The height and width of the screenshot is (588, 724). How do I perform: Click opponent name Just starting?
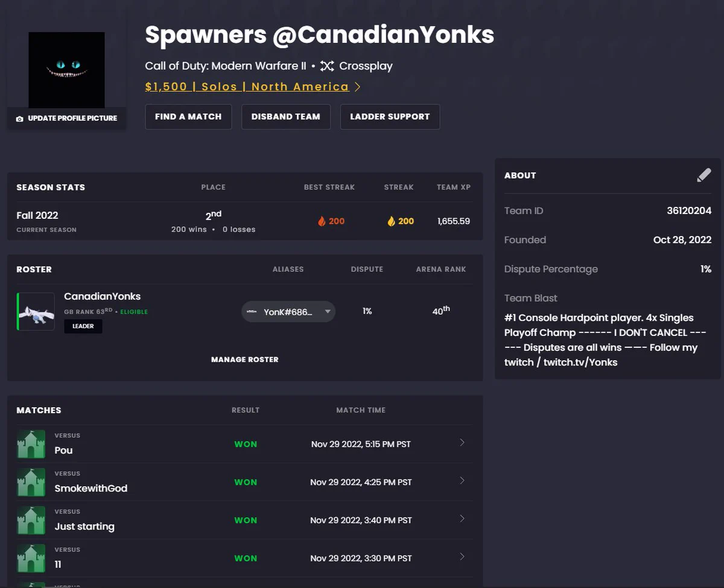[x=84, y=526]
